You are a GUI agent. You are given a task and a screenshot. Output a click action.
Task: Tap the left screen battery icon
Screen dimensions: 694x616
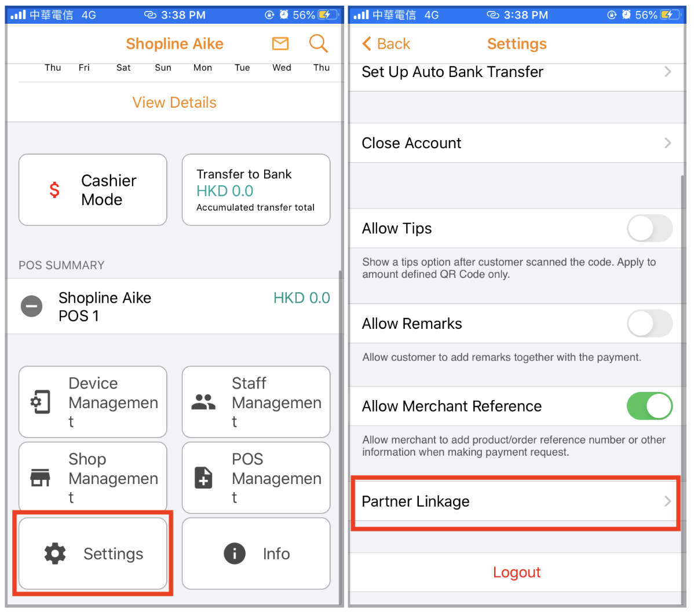point(327,15)
